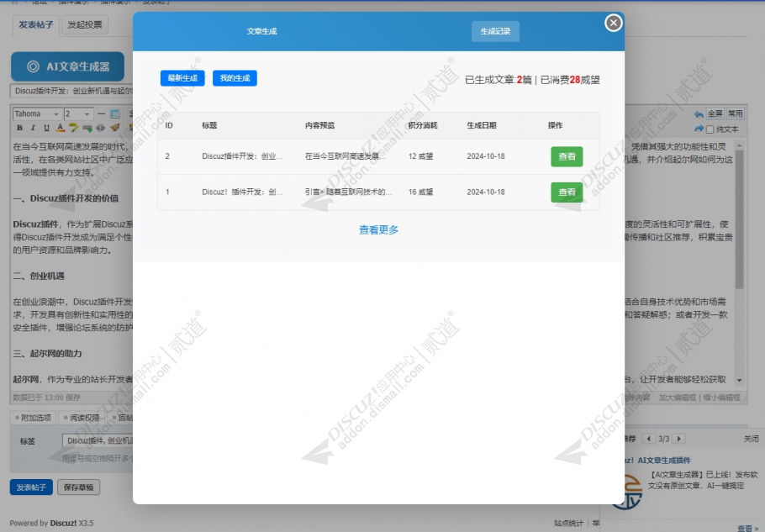Screen dimensions: 765x532
Task: Undo with the blue back arrow
Action: 699,114
